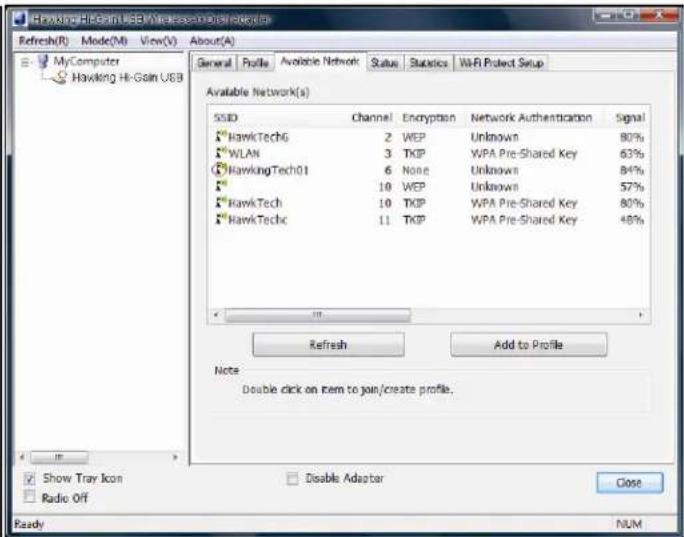Click the 84% signal value of HawkingTech01

coord(632,170)
